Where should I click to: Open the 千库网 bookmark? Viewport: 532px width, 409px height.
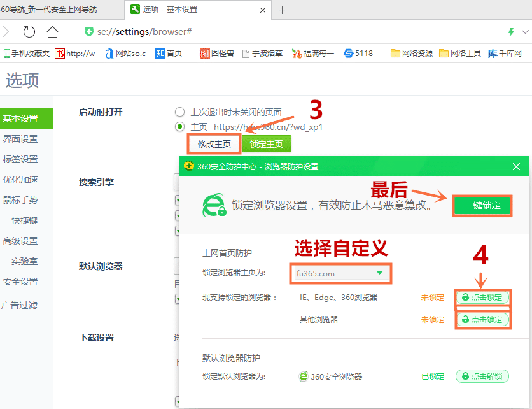tap(505, 54)
